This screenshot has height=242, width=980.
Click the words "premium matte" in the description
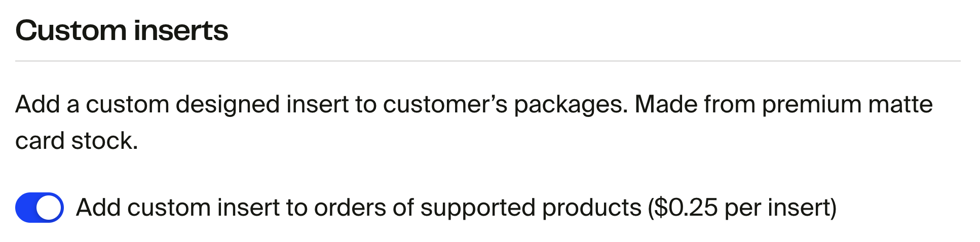tap(847, 104)
